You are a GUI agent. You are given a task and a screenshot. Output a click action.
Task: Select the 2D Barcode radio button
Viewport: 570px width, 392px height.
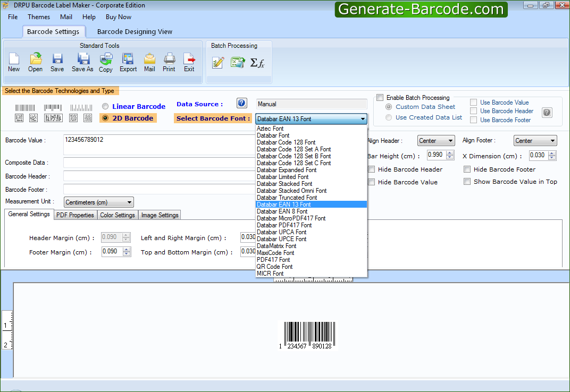(x=105, y=118)
